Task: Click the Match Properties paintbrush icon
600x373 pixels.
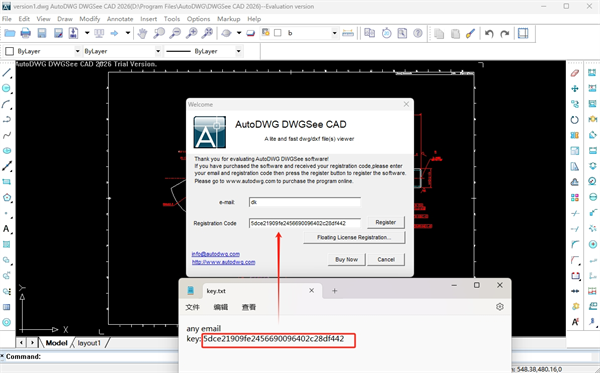Action: pyautogui.click(x=470, y=33)
